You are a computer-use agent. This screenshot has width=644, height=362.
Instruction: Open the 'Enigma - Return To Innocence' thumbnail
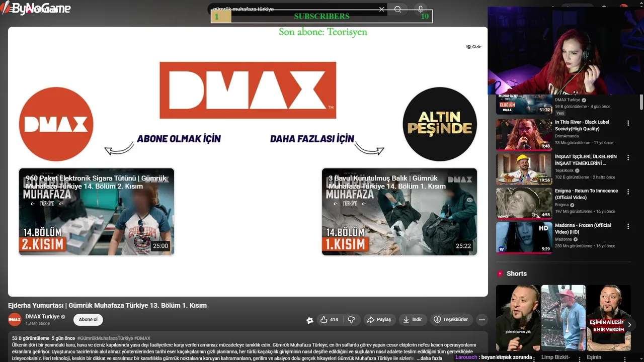pyautogui.click(x=524, y=203)
